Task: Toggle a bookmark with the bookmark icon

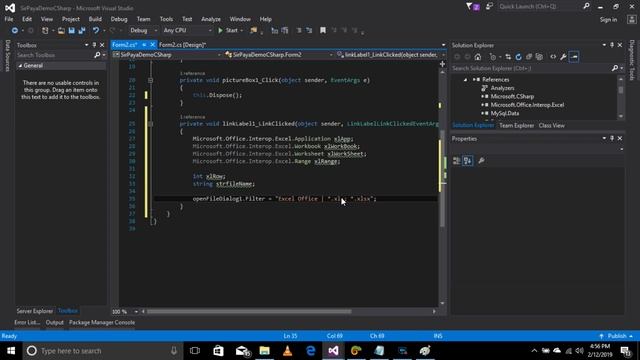Action: (323, 31)
